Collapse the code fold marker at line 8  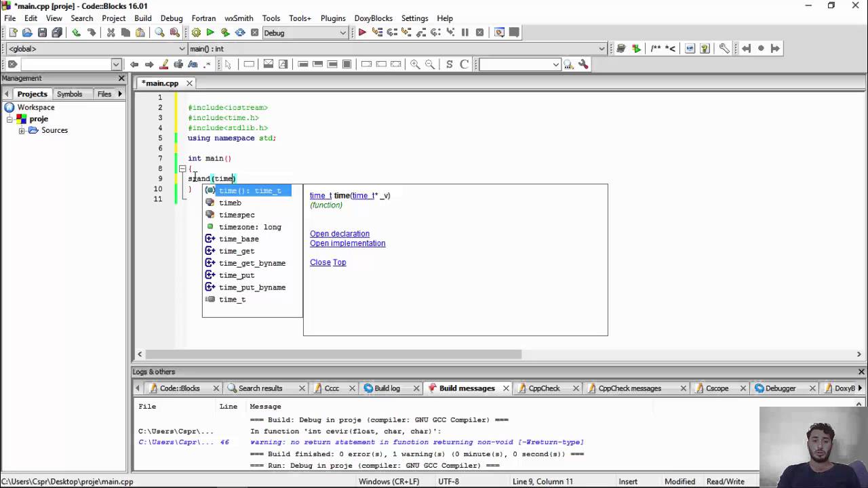[182, 168]
